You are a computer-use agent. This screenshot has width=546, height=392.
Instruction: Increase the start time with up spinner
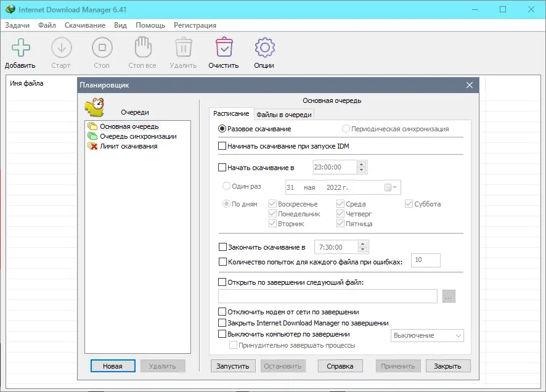(x=362, y=165)
